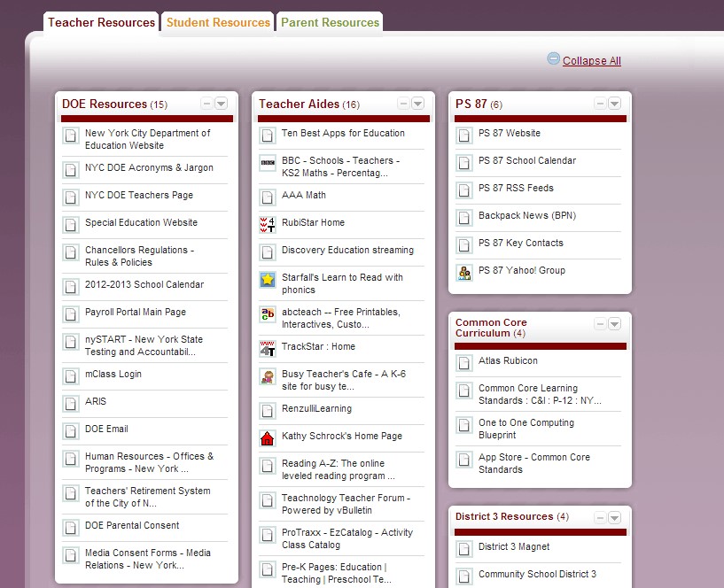Viewport: 724px width, 588px height.
Task: Click the TrackStar : Home favicon icon
Action: [268, 349]
